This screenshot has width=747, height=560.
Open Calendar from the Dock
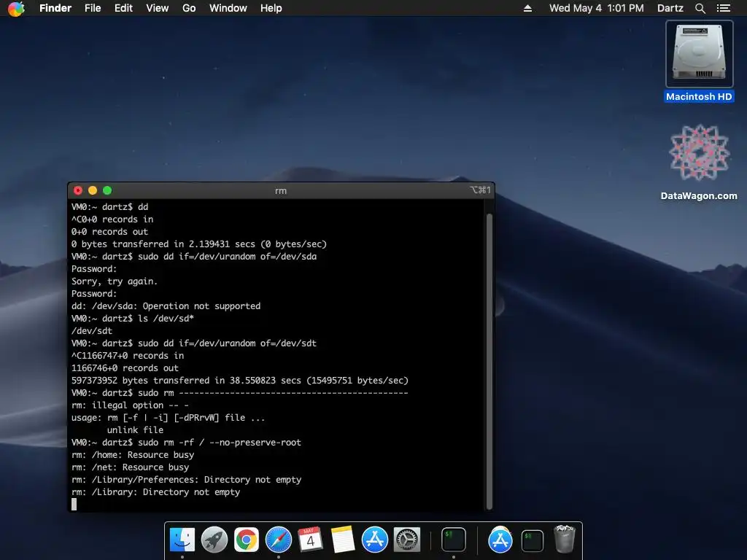(311, 540)
